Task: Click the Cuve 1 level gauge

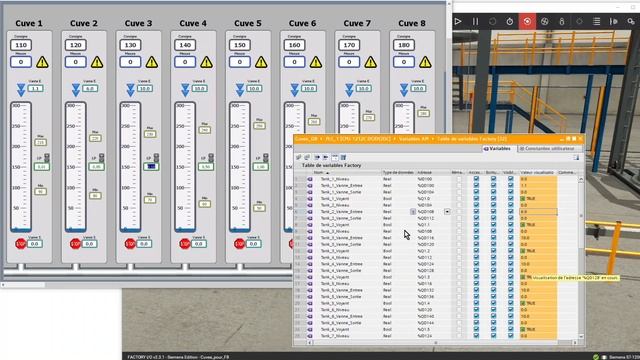Action: [x=21, y=167]
